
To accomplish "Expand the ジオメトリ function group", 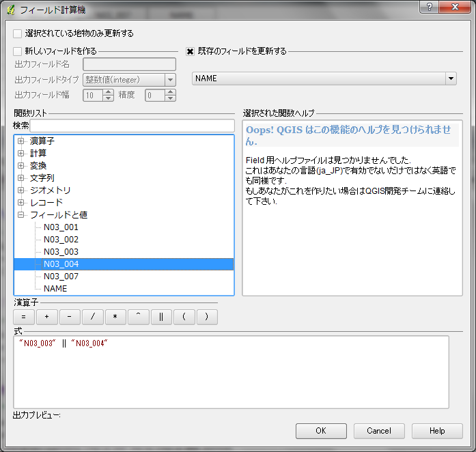I will pyautogui.click(x=21, y=190).
